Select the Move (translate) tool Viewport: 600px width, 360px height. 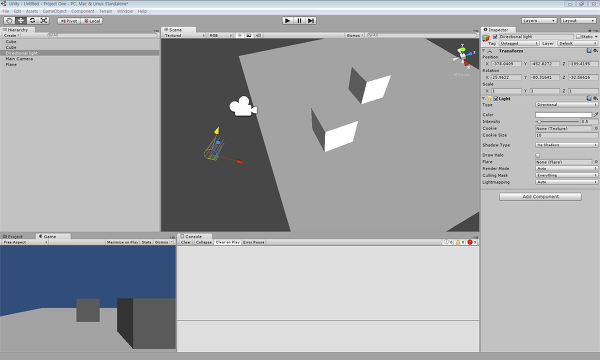pos(21,21)
